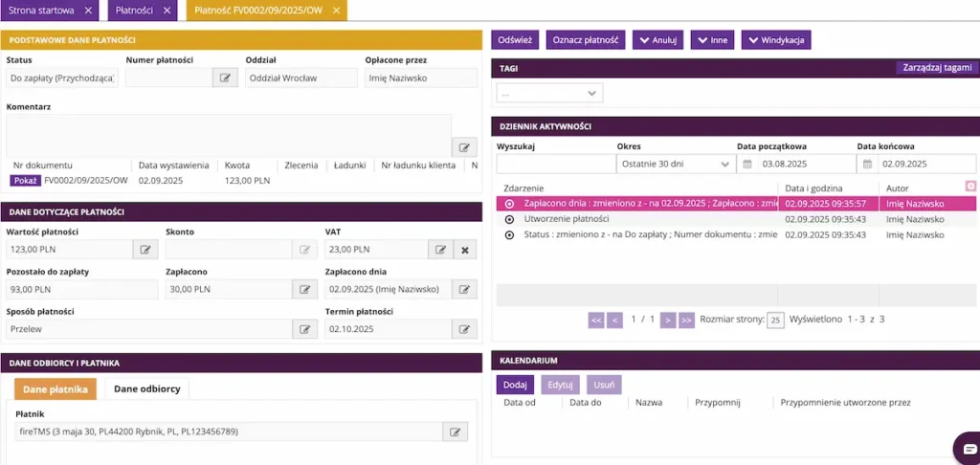Screen dimensions: 980x465
Task: Edit the Termin płatności date
Action: [x=464, y=329]
